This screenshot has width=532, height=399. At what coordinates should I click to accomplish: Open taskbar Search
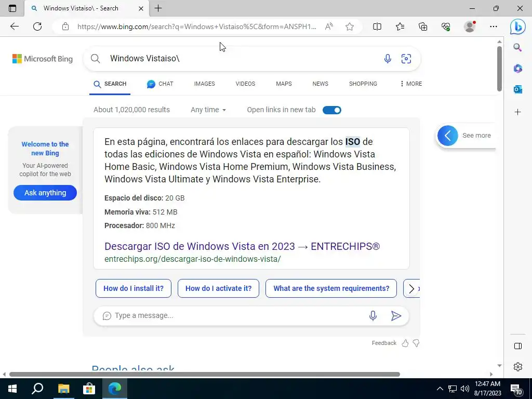tap(37, 389)
